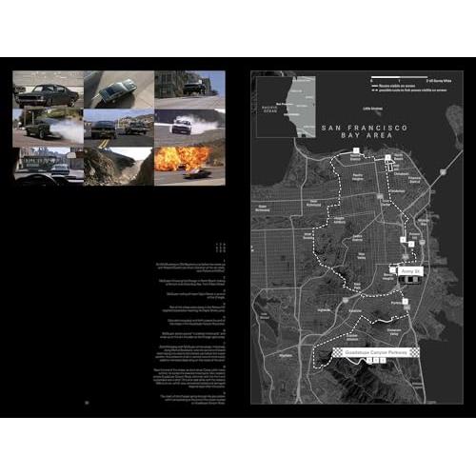
Task: Open the parked dark Mustang photo
Action: coord(48,89)
